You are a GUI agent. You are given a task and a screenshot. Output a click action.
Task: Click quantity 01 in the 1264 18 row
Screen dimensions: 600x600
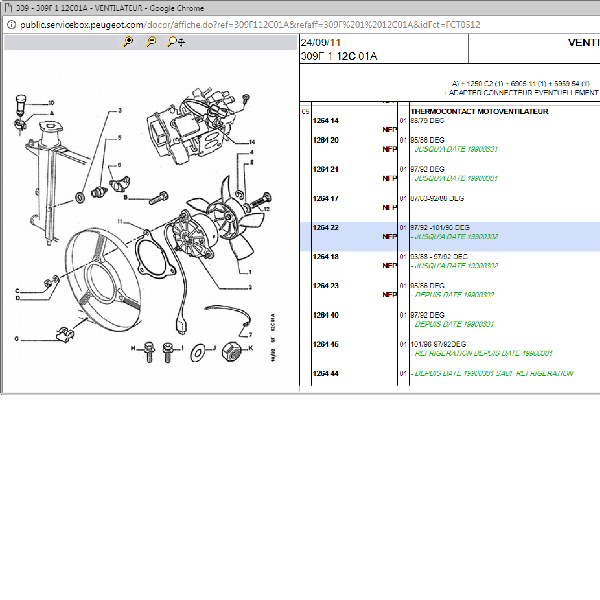click(x=403, y=256)
